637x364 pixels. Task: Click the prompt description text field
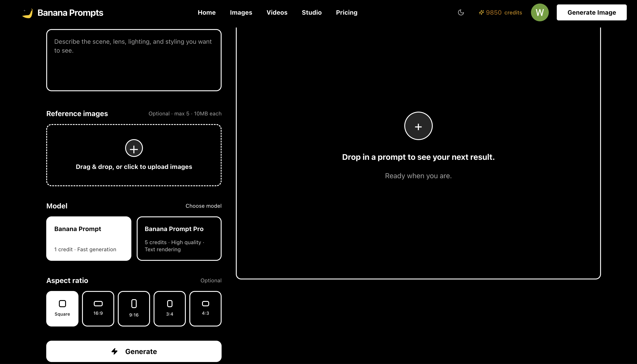134,60
